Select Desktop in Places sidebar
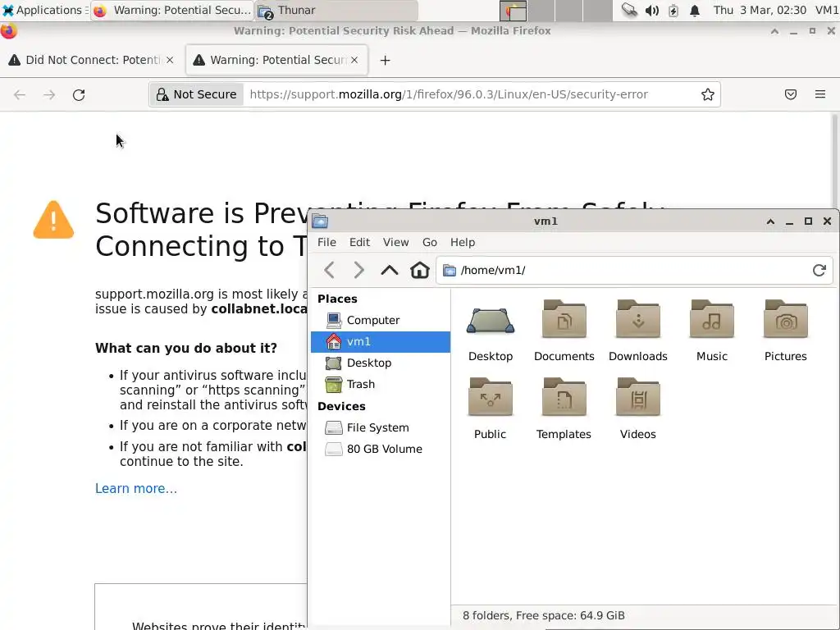The image size is (840, 630). pyautogui.click(x=381, y=363)
